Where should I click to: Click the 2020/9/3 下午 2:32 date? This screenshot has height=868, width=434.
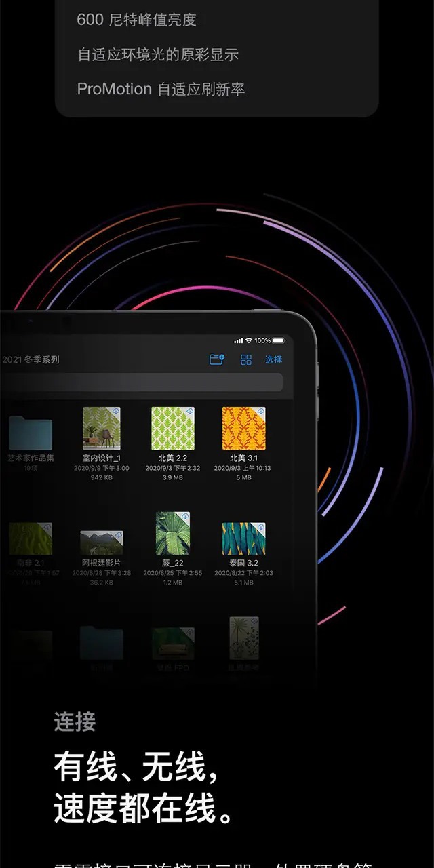172,469
